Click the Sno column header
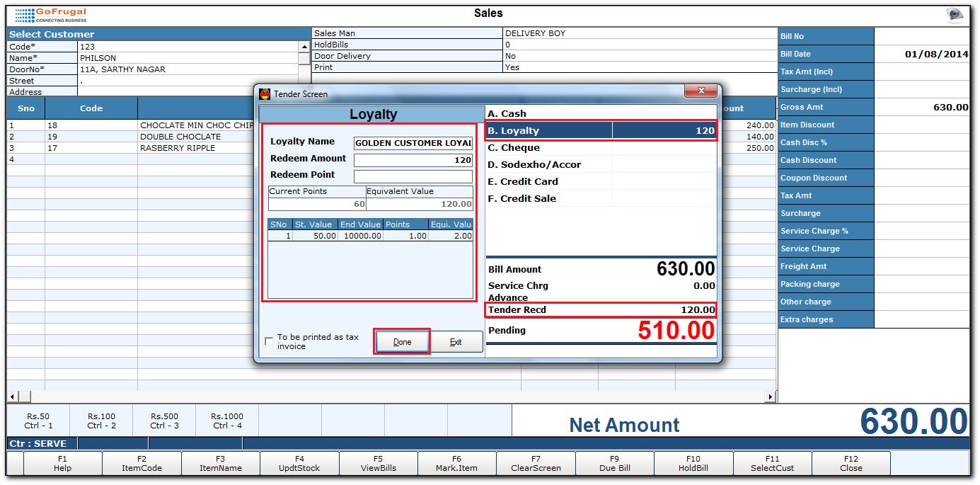 [25, 108]
